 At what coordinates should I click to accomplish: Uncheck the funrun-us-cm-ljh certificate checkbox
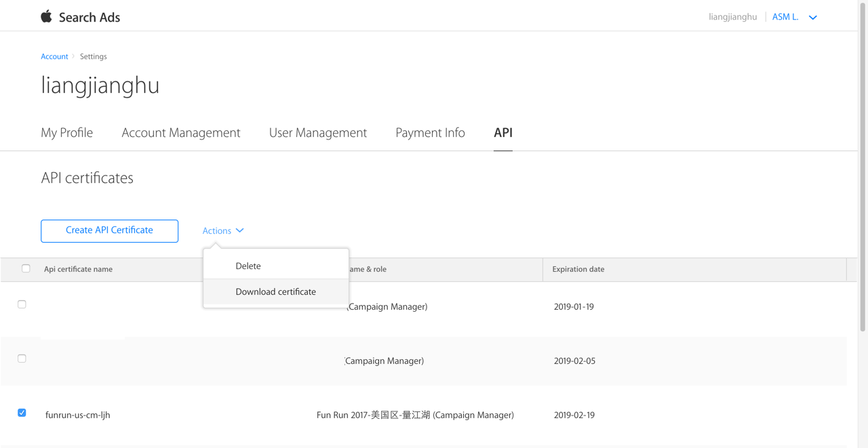(x=22, y=413)
